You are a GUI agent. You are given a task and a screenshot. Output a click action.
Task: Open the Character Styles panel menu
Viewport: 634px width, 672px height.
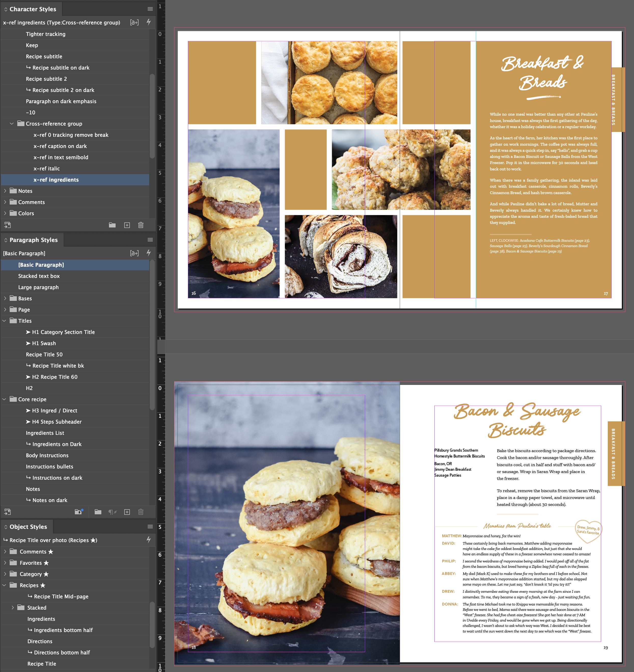[x=150, y=9]
